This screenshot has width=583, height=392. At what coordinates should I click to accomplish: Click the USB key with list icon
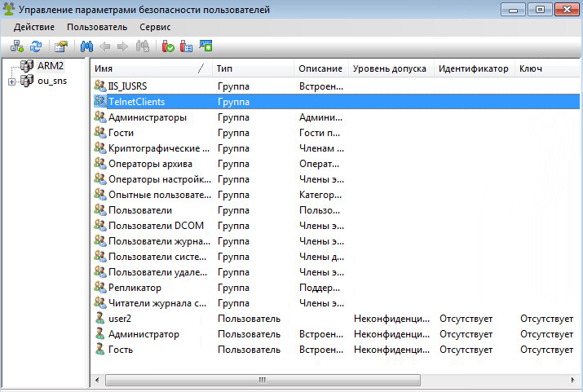186,46
